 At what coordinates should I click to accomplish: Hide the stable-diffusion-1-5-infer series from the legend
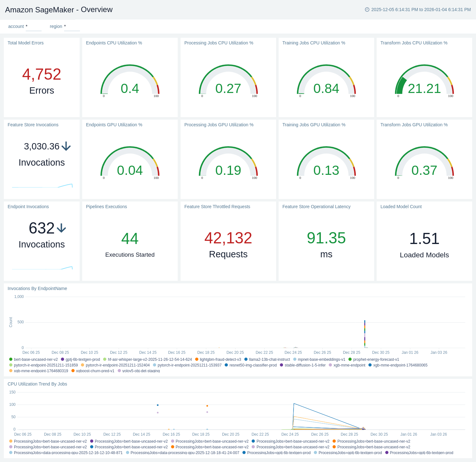[x=305, y=365]
